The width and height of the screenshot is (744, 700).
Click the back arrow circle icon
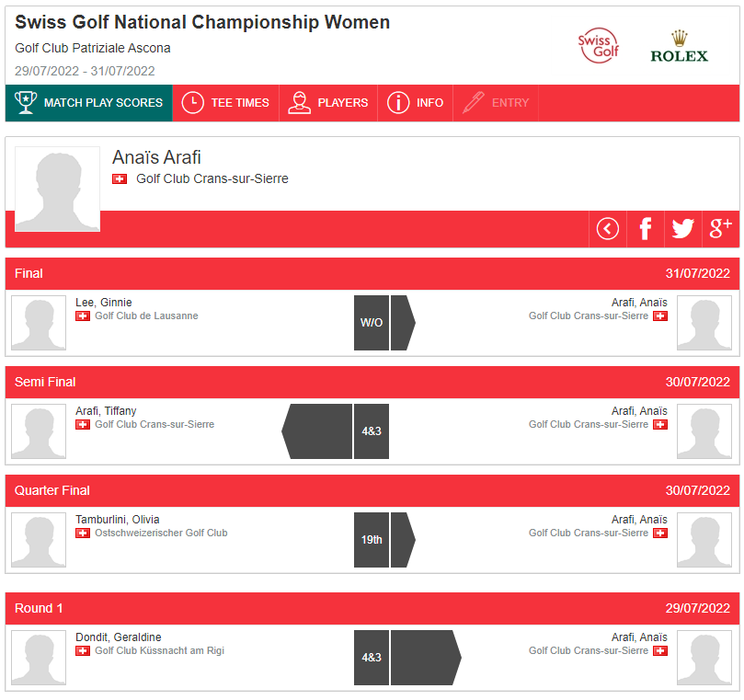[x=607, y=229]
